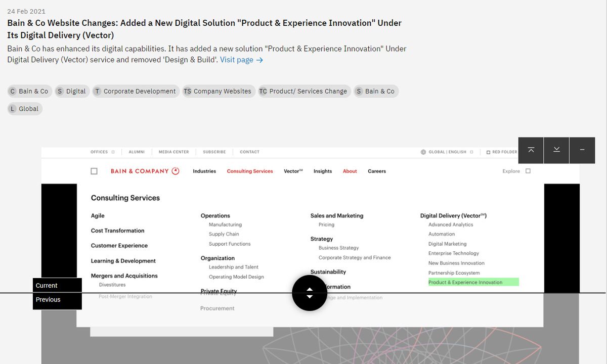Screen dimensions: 607x364
Task: Open the Visit page link
Action: click(x=241, y=60)
